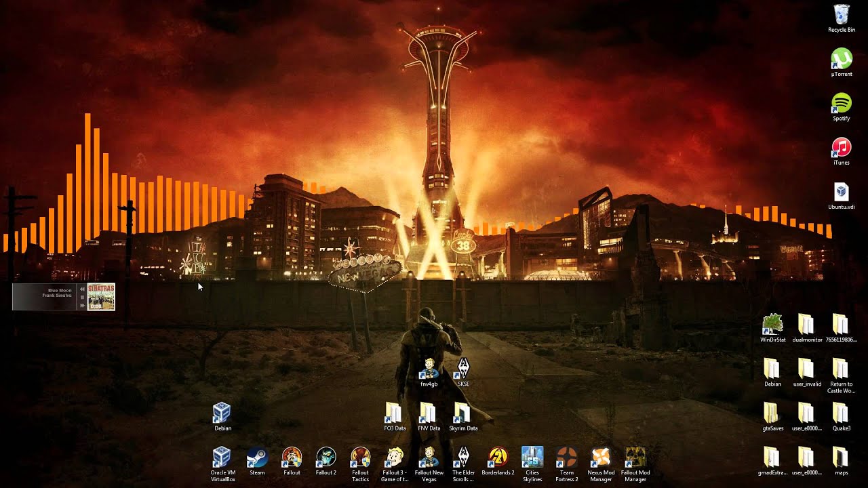Screen dimensions: 868x488
Task: Launch Team Fortress 2 shortcut
Action: point(566,464)
